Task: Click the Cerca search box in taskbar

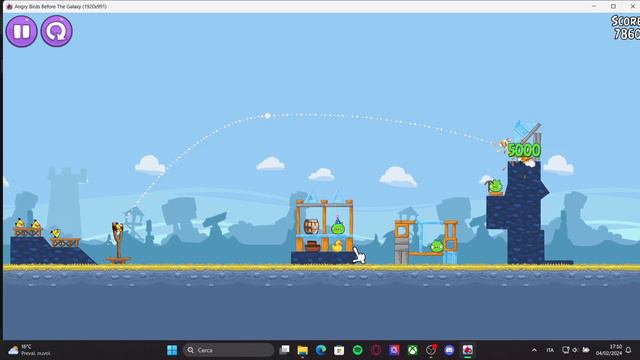Action: (229, 350)
